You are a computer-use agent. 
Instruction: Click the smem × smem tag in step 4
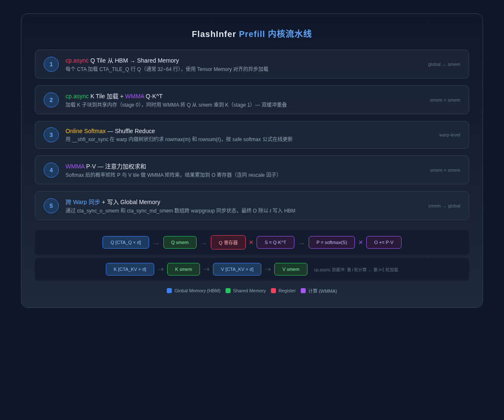445,170
